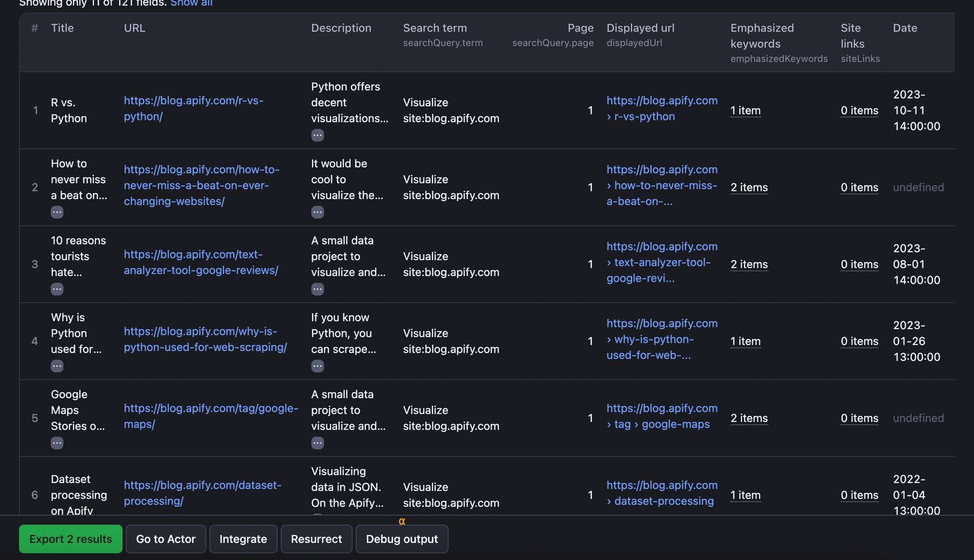Expand title ellipsis for row 2
Viewport: 974px width, 560px height.
(x=57, y=212)
